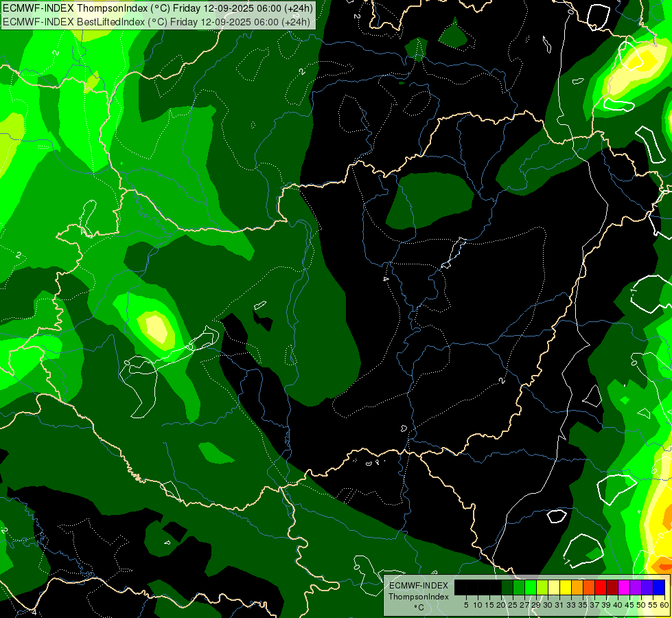Select the bright green 27–29 legend swatch
Viewport: 672px width, 618px height.
pos(531,587)
